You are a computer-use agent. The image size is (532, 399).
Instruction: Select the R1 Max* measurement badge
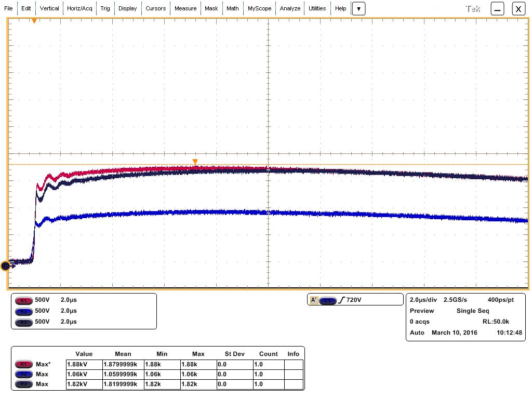(x=22, y=364)
